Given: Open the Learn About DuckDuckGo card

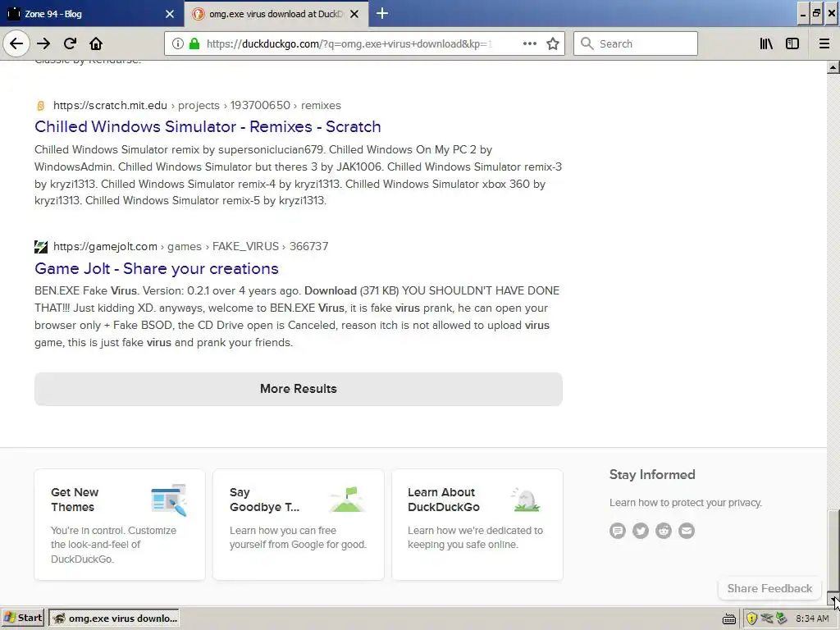Looking at the screenshot, I should pyautogui.click(x=477, y=524).
